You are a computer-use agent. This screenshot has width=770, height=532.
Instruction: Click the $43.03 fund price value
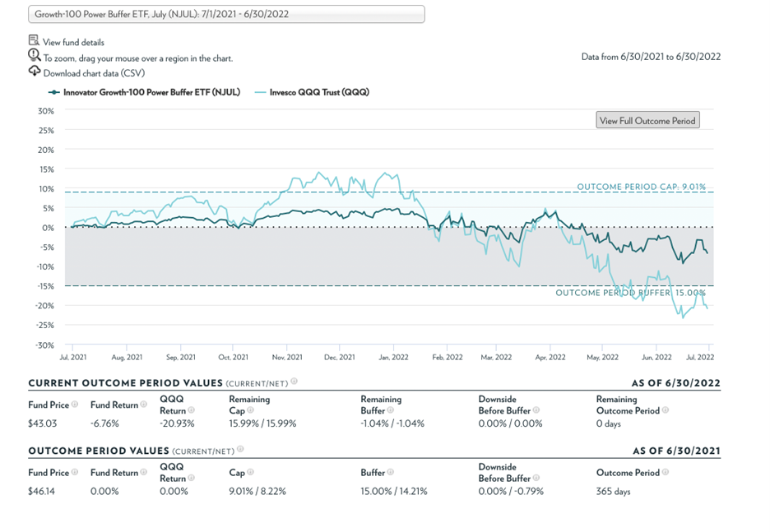click(42, 423)
